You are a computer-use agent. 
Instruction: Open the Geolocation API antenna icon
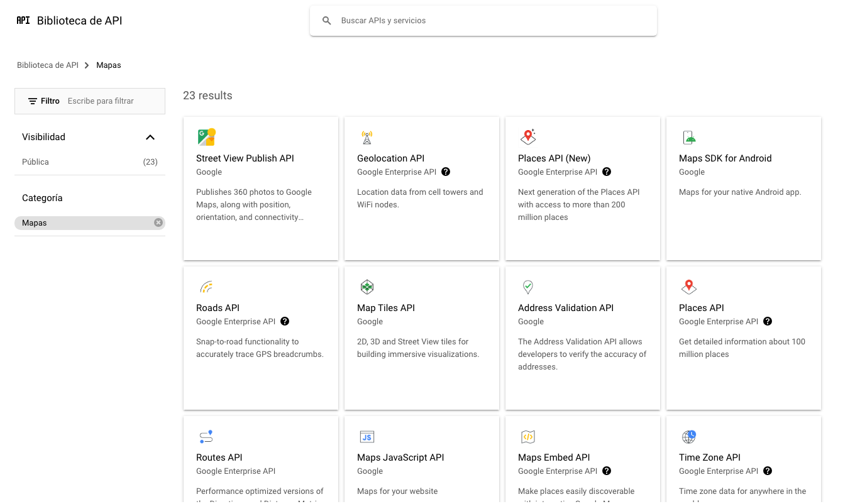(367, 137)
